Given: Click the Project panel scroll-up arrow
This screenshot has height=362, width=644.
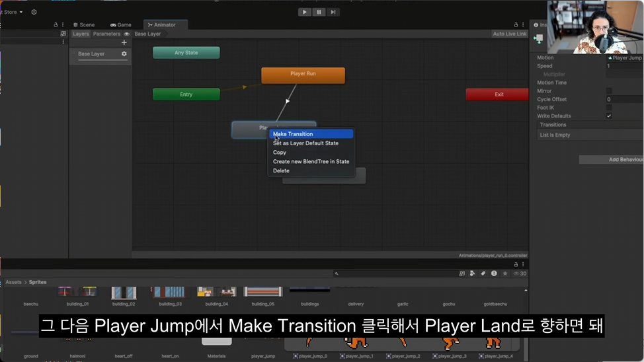Looking at the screenshot, I should (526, 290).
